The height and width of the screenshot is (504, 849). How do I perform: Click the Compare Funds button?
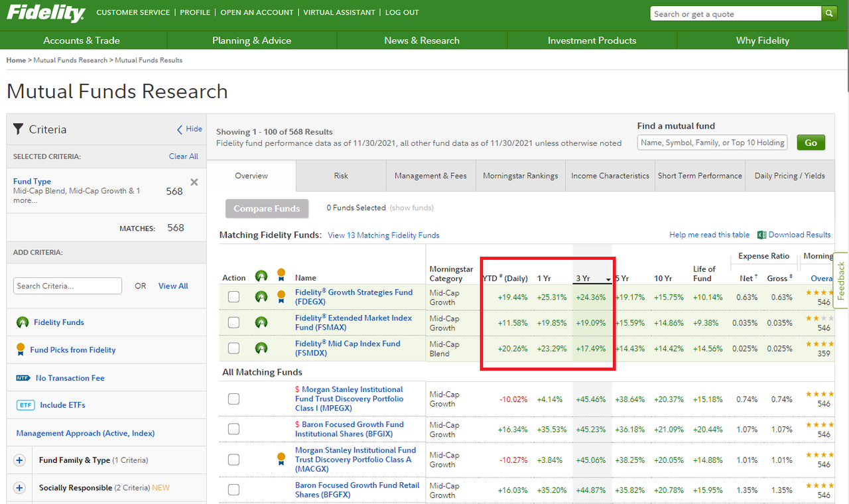[267, 208]
